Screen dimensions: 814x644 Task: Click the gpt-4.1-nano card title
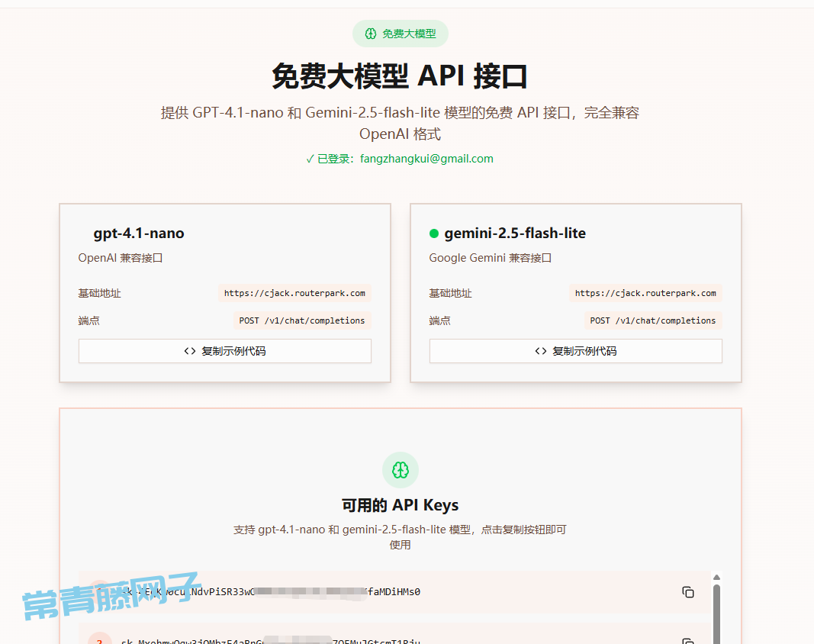(x=139, y=233)
